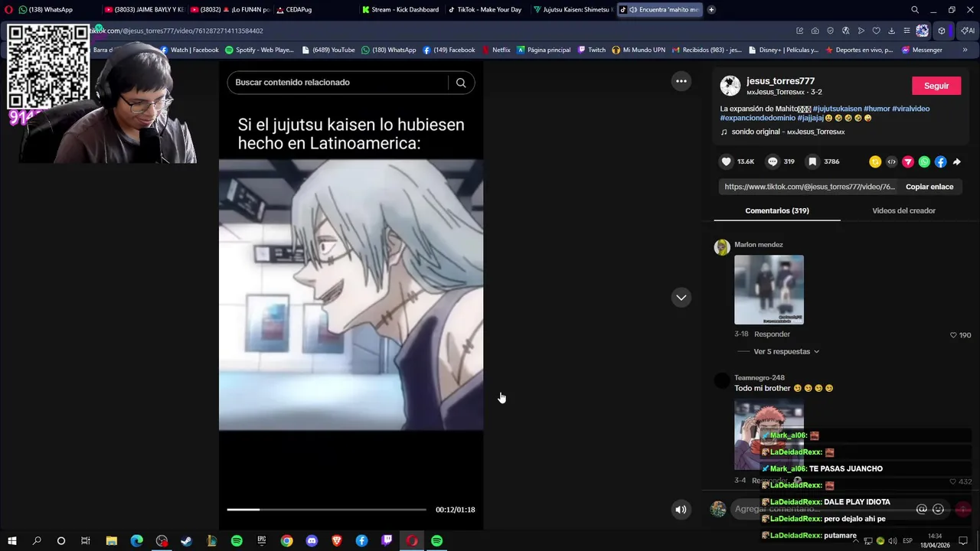Open Steam from the taskbar
This screenshot has width=980, height=551.
tap(187, 541)
